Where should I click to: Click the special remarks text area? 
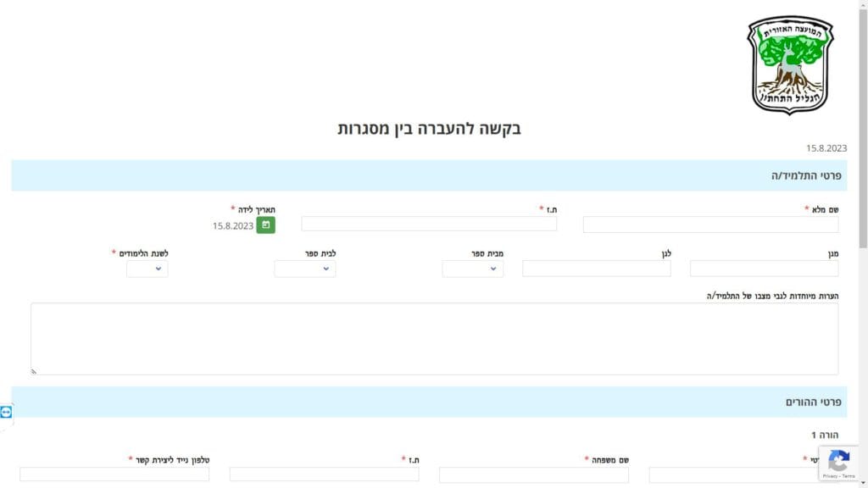[x=434, y=339]
